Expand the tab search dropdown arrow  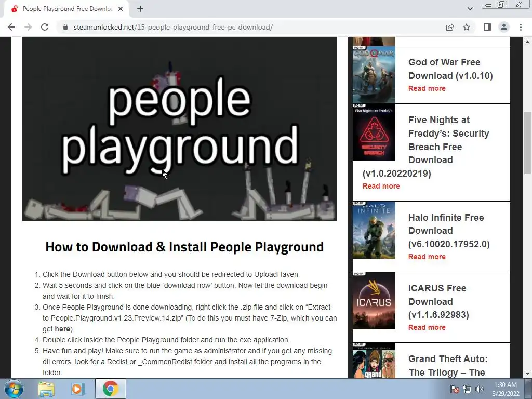(x=470, y=9)
